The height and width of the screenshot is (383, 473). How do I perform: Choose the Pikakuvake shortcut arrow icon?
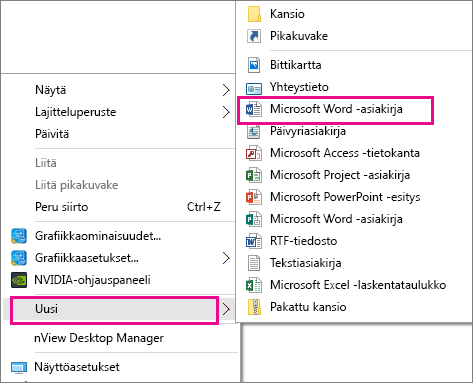pyautogui.click(x=254, y=36)
